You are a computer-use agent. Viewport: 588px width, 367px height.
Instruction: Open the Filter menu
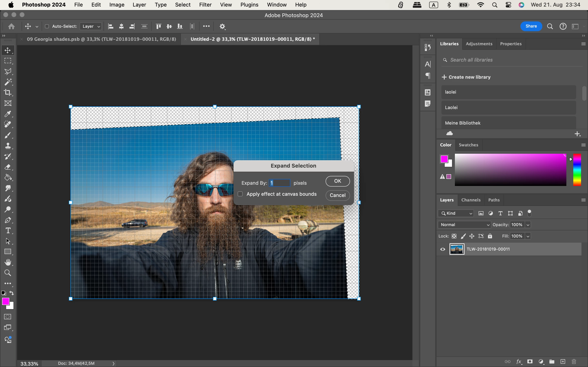pyautogui.click(x=205, y=5)
